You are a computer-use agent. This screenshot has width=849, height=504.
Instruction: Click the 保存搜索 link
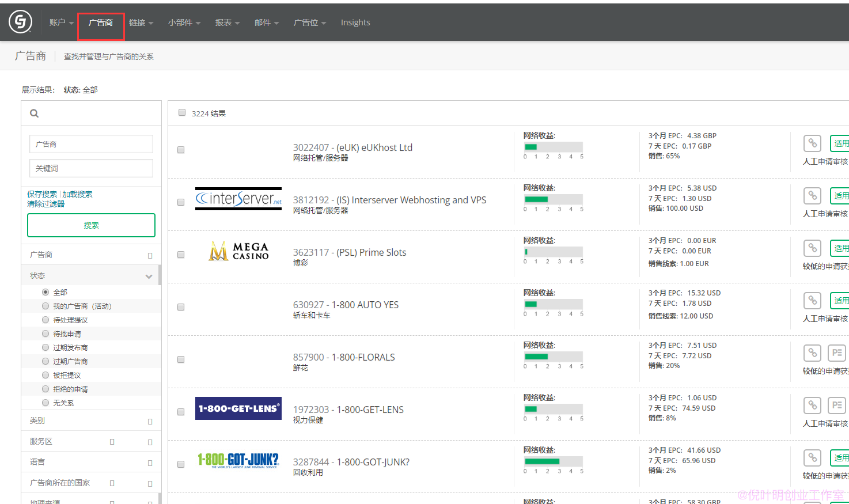(42, 194)
